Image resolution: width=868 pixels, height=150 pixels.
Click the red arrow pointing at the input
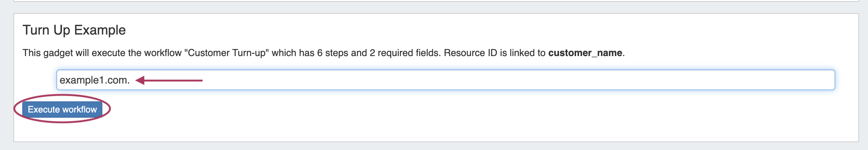pos(170,80)
